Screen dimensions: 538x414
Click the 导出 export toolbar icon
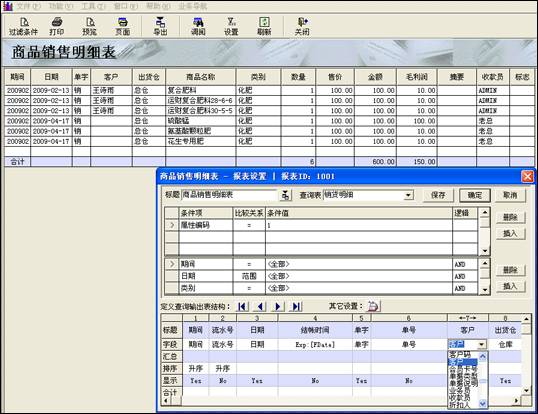(x=160, y=26)
